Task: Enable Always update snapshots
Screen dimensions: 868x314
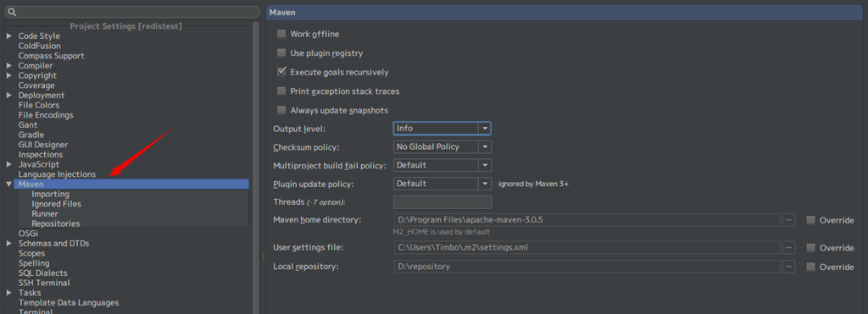Action: pos(281,110)
